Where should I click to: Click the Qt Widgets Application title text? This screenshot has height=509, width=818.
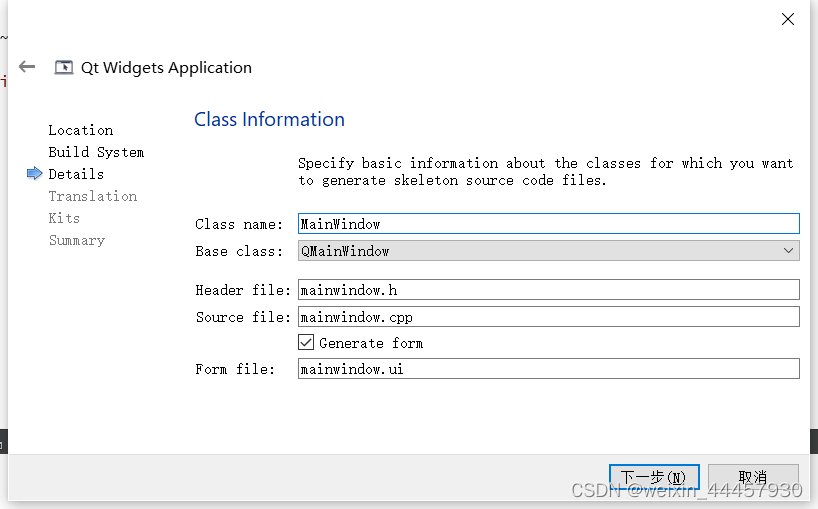click(x=166, y=68)
